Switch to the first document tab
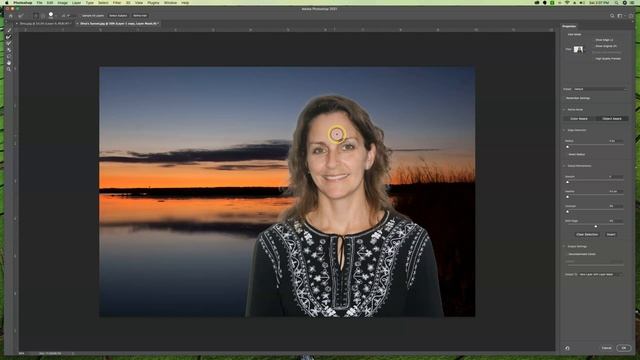This screenshot has height=360, width=640. click(44, 24)
